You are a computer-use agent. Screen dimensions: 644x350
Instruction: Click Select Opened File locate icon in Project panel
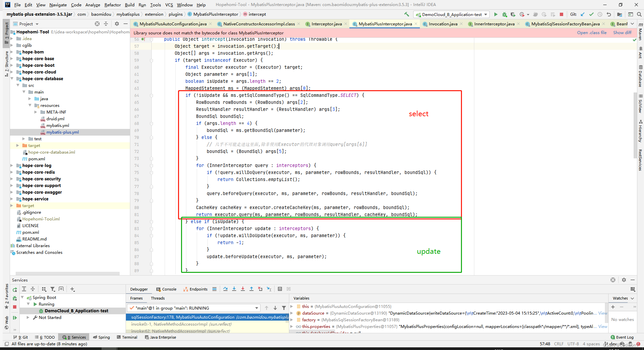coord(97,24)
